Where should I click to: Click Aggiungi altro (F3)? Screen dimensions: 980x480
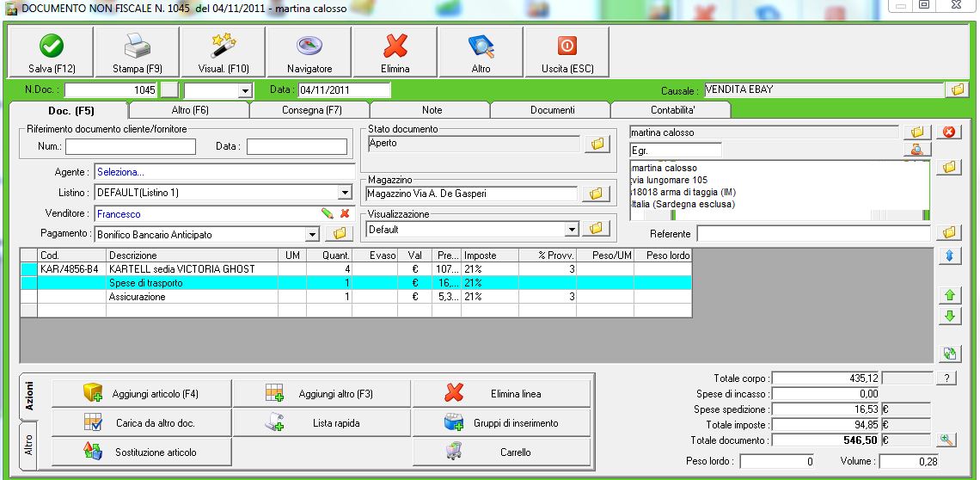click(322, 394)
